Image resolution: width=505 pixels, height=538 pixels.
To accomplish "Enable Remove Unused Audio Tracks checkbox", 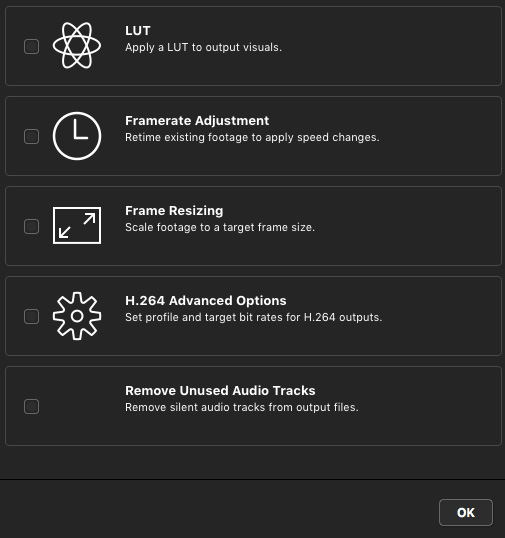I will tap(32, 407).
